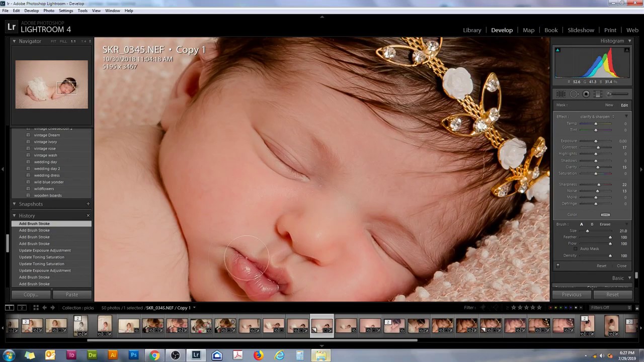Switch to the Book module
This screenshot has height=362, width=644.
point(551,30)
